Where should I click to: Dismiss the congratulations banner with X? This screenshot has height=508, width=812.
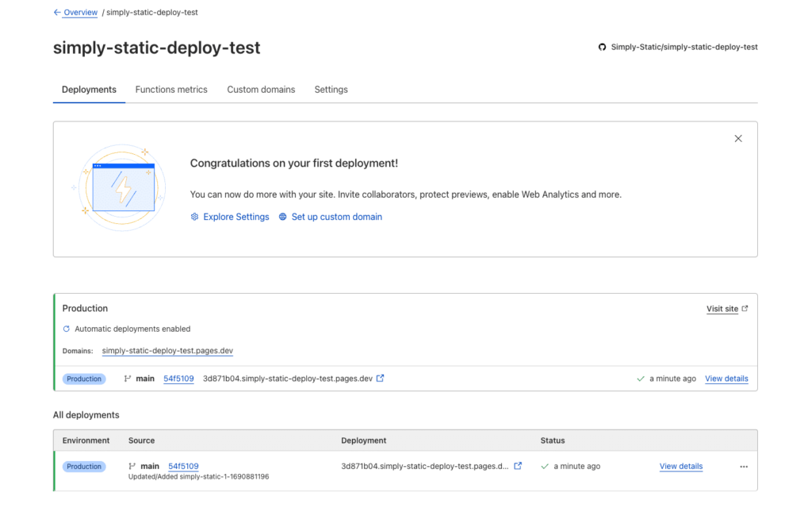pos(738,138)
